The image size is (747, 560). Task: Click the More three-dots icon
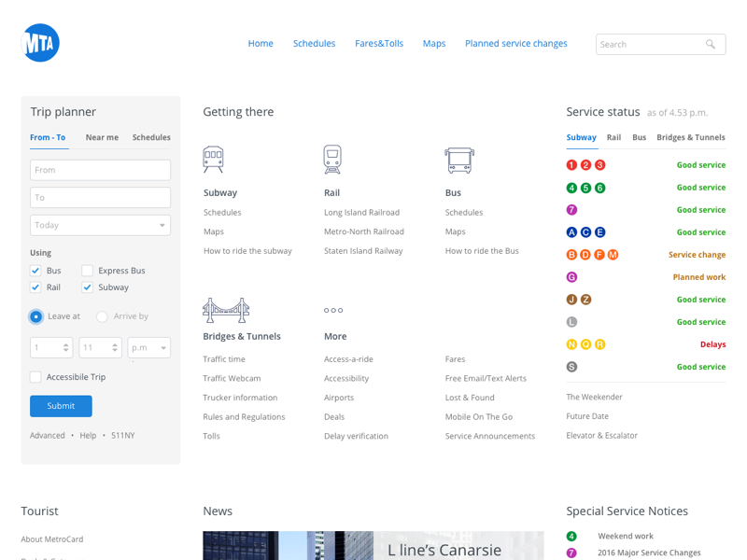(333, 310)
